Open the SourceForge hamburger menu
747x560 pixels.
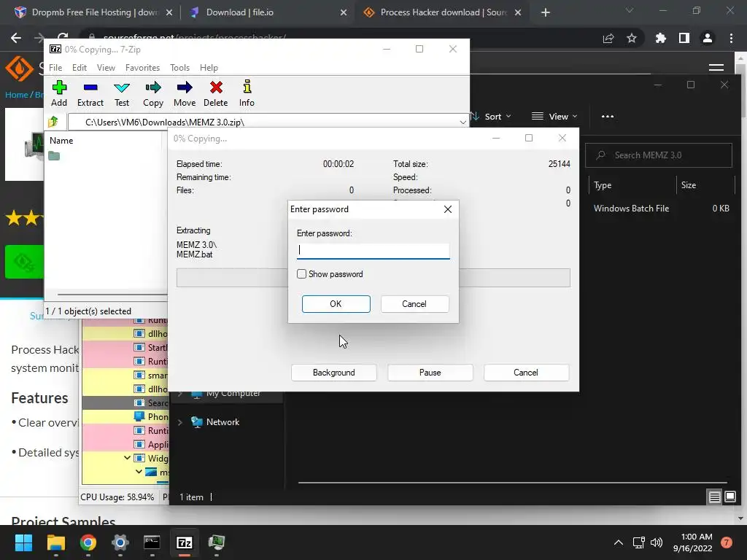(716, 68)
